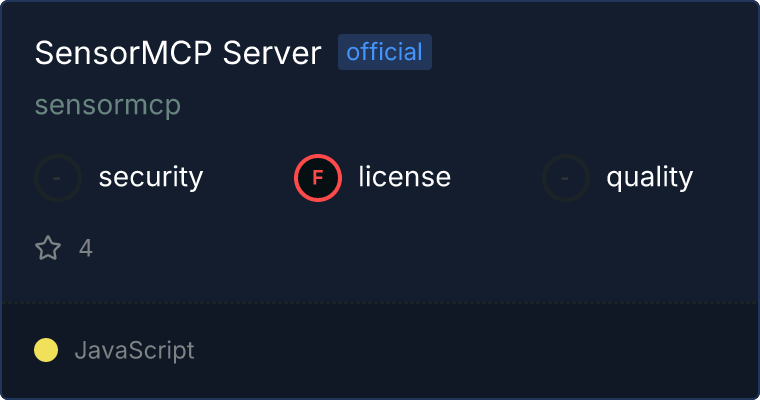Click the red F license grade badge
This screenshot has width=760, height=400.
coord(318,178)
